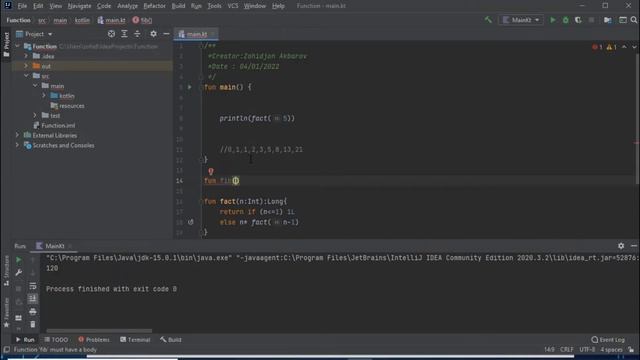Collapse the src folder
Viewport: 640px width, 360px height.
point(27,76)
